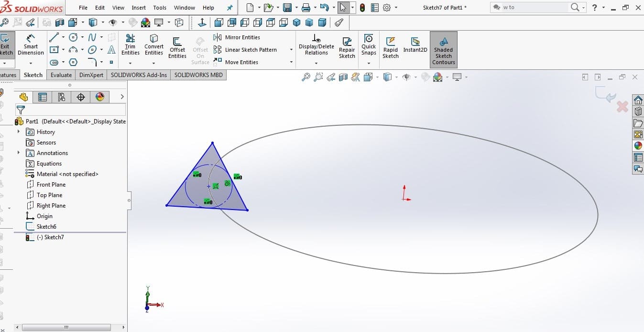The height and width of the screenshot is (332, 644).
Task: Open the Convert Entities dropdown arrow
Action: tap(154, 63)
